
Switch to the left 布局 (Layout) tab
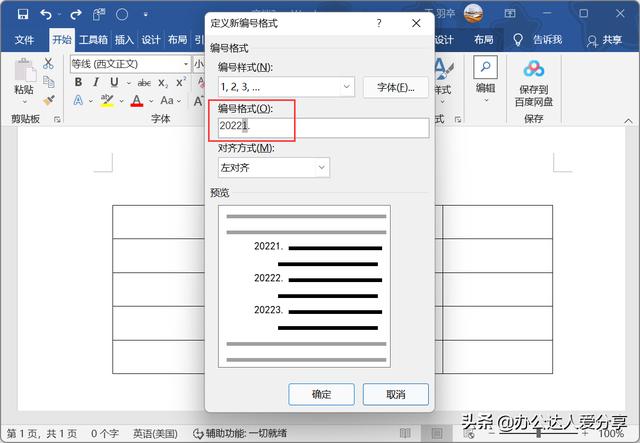[178, 40]
